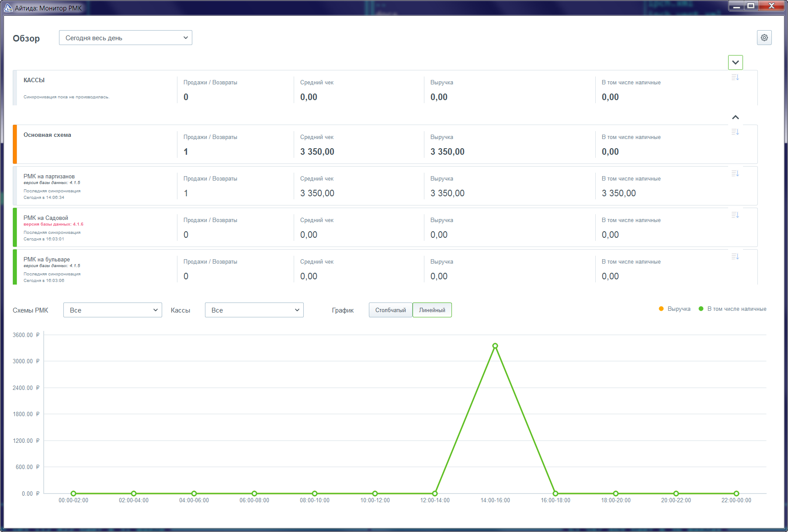Click the sort icon for РМК на бульваре
Viewport: 788px width, 532px height.
click(735, 257)
